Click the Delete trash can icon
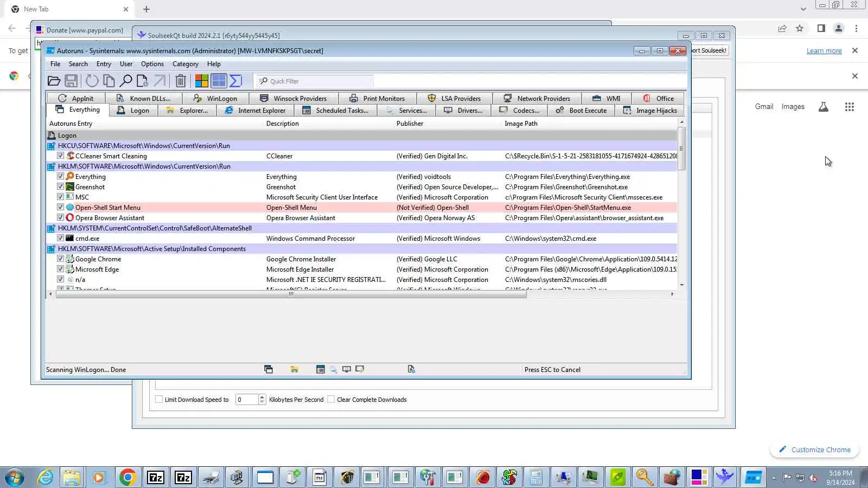Image resolution: width=868 pixels, height=488 pixels. click(x=181, y=81)
